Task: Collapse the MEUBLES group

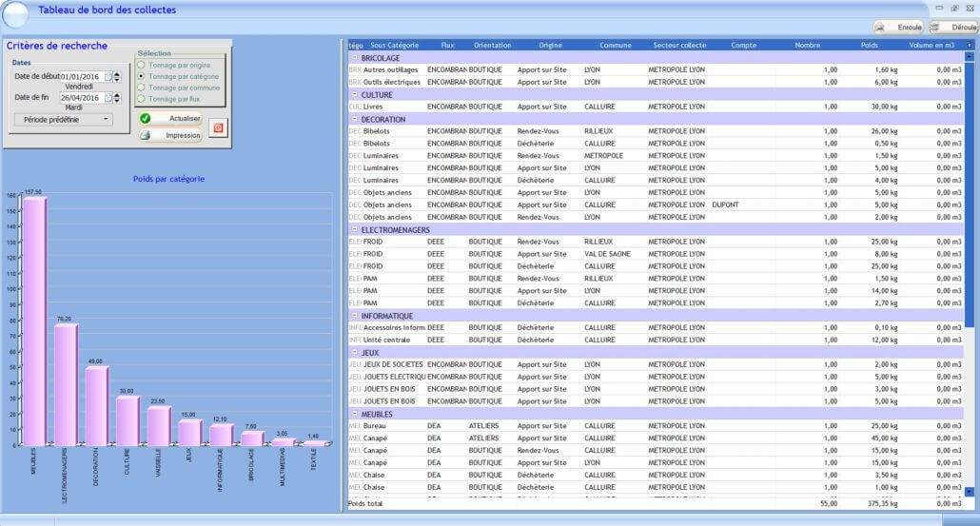Action: (354, 414)
